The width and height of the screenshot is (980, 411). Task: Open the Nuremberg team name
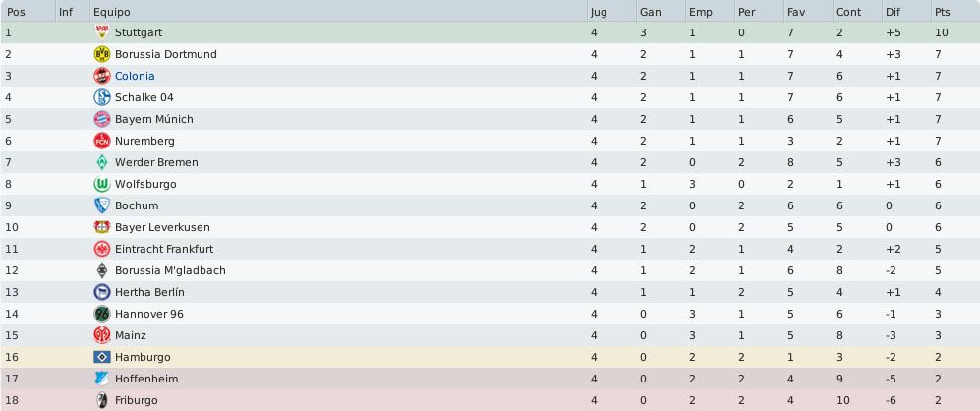(144, 141)
